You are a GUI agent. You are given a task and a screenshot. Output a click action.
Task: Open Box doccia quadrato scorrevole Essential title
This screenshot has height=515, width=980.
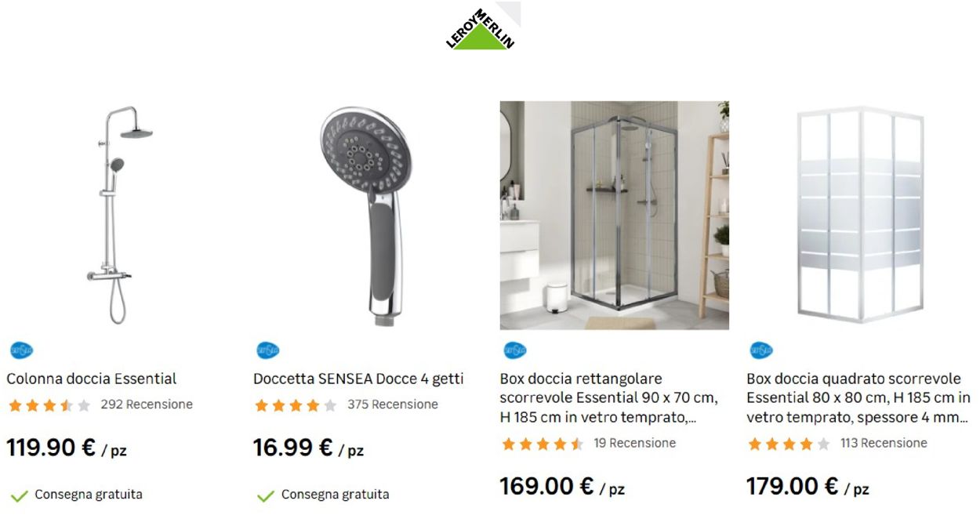tap(858, 398)
